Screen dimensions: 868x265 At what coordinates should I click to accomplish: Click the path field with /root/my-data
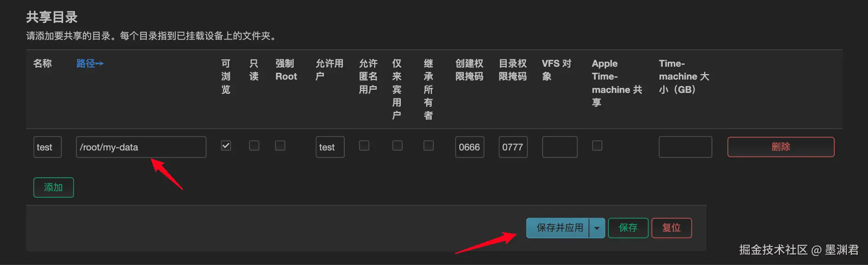click(141, 147)
